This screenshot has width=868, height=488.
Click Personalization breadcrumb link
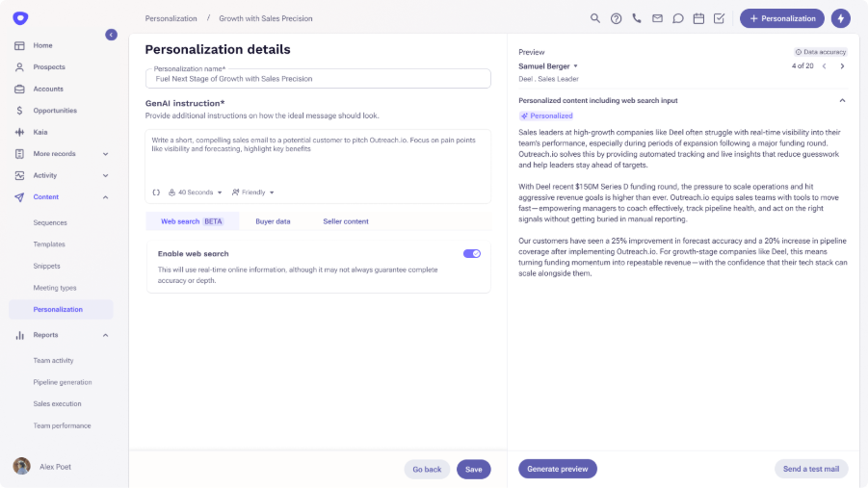(x=171, y=18)
